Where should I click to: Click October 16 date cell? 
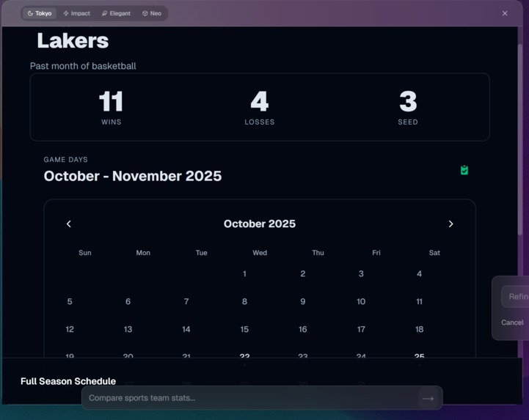(303, 329)
